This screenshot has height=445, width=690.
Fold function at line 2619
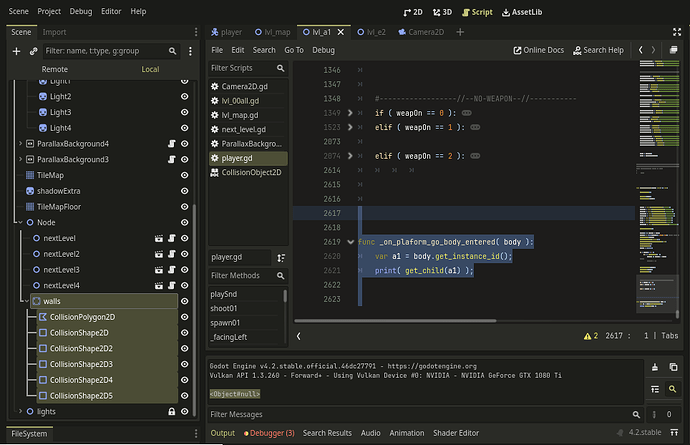[x=351, y=242]
